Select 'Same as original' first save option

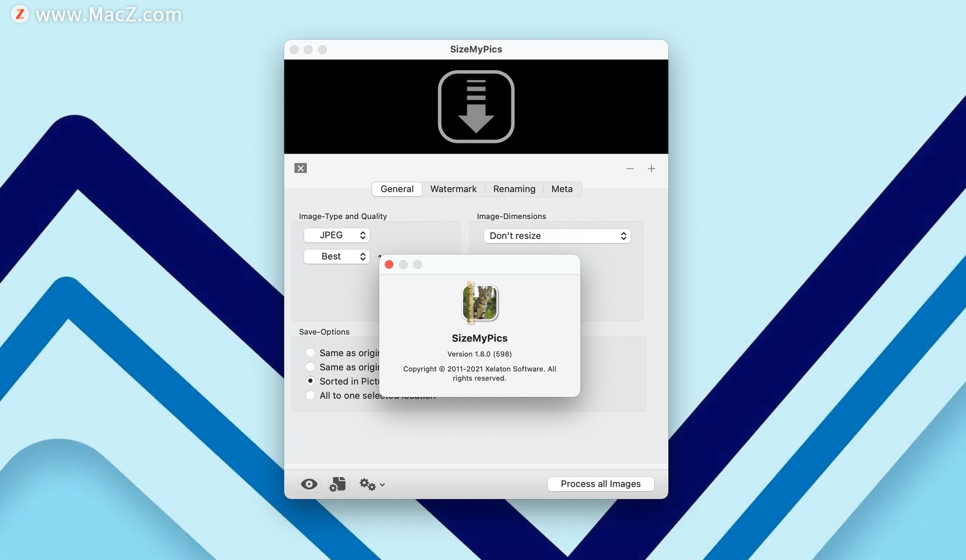click(x=309, y=352)
